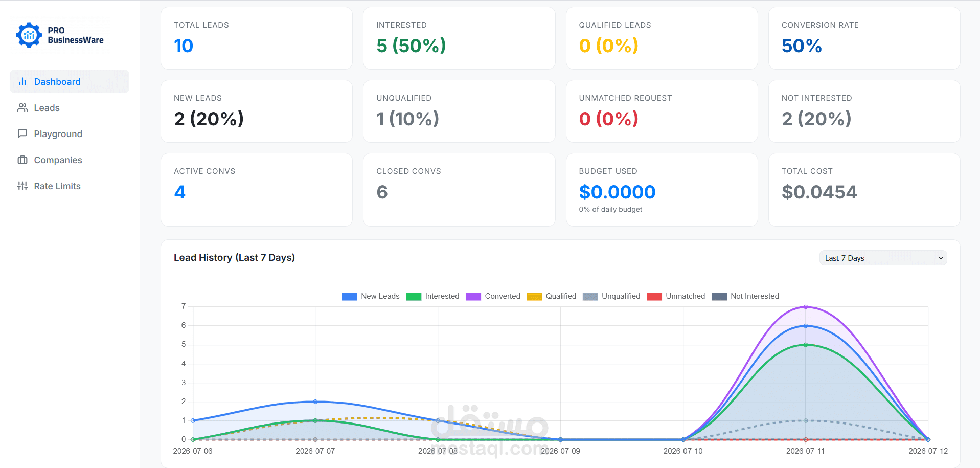Screen dimensions: 980x468
Task: Click the Playground chat bubble icon
Action: 22,134
